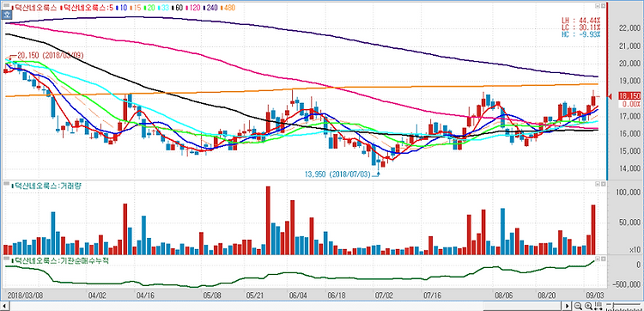Select the purple 240-day moving average legend

(x=210, y=8)
